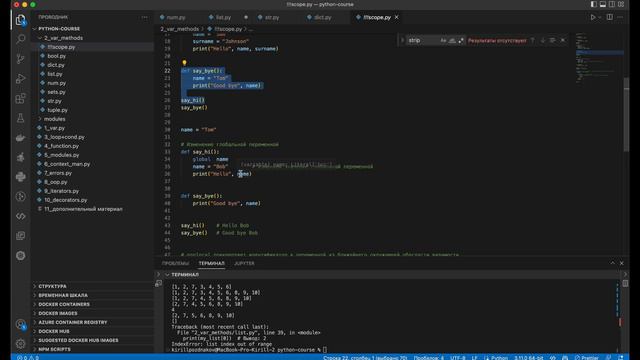640x360 pixels.
Task: Switch to the list.py editor tab
Action: click(x=223, y=17)
